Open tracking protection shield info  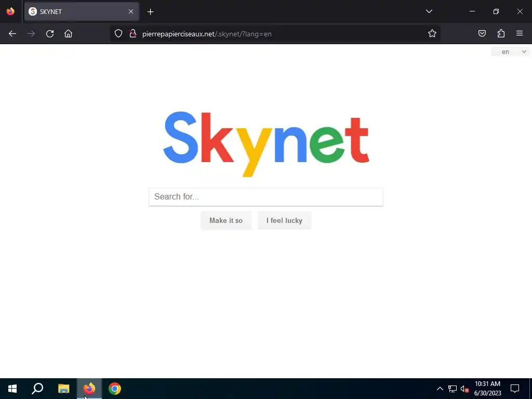(118, 34)
